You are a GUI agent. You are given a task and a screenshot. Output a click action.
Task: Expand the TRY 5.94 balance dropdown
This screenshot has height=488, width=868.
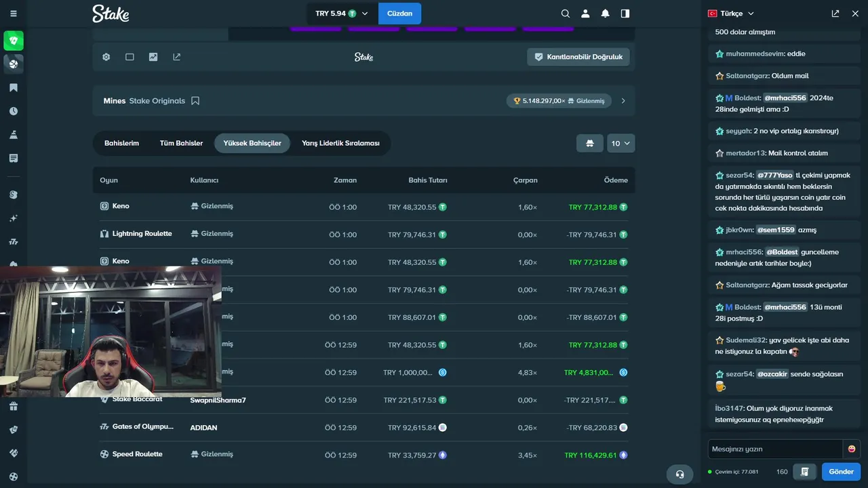(x=342, y=14)
